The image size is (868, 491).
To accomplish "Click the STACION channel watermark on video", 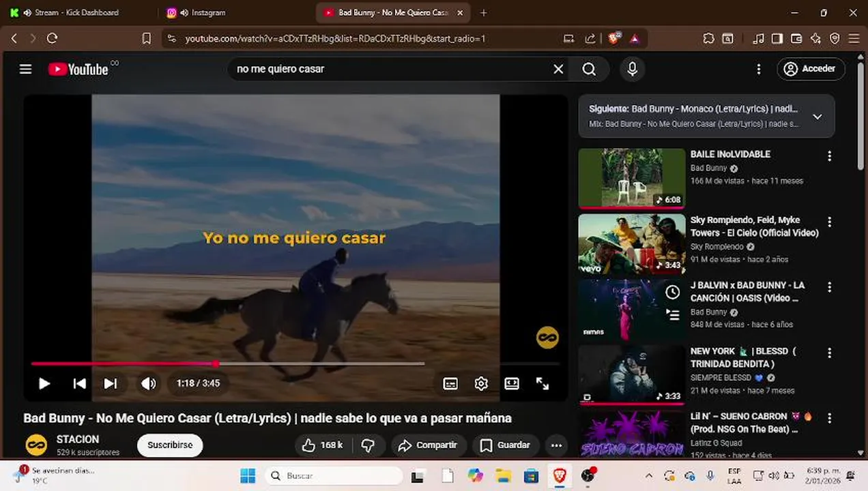I will [547, 337].
